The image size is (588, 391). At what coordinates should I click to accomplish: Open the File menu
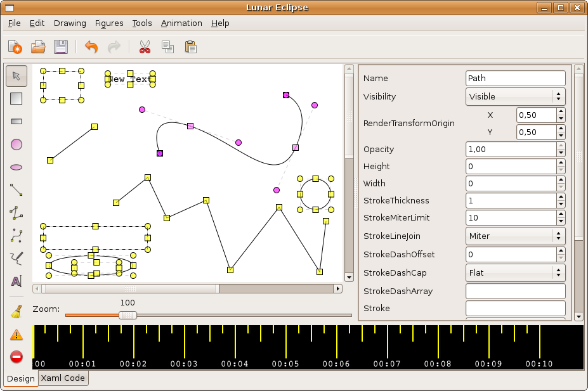pos(14,23)
